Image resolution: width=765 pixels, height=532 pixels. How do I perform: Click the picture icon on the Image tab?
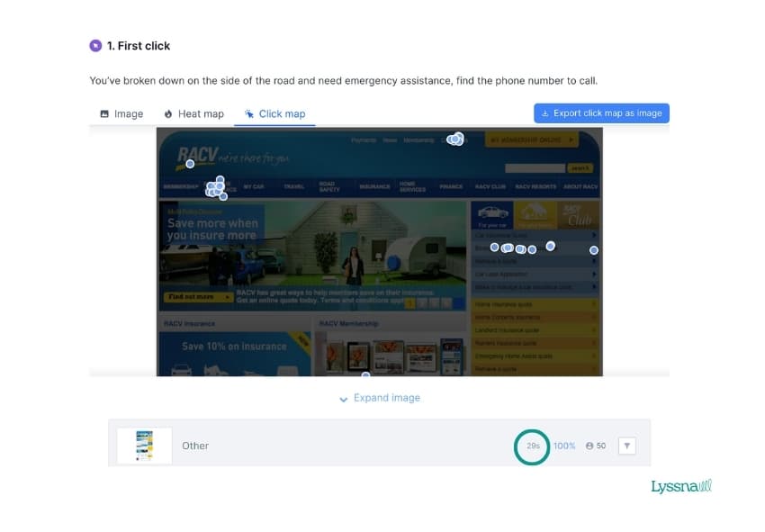tap(103, 113)
